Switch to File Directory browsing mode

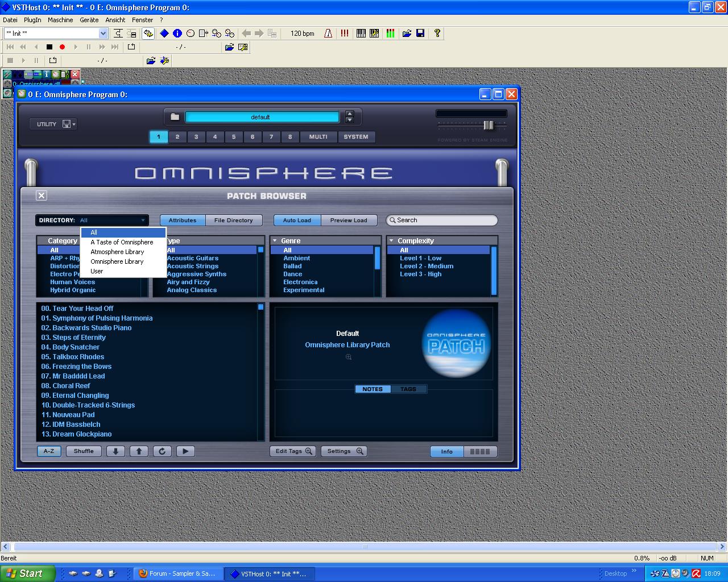(234, 221)
